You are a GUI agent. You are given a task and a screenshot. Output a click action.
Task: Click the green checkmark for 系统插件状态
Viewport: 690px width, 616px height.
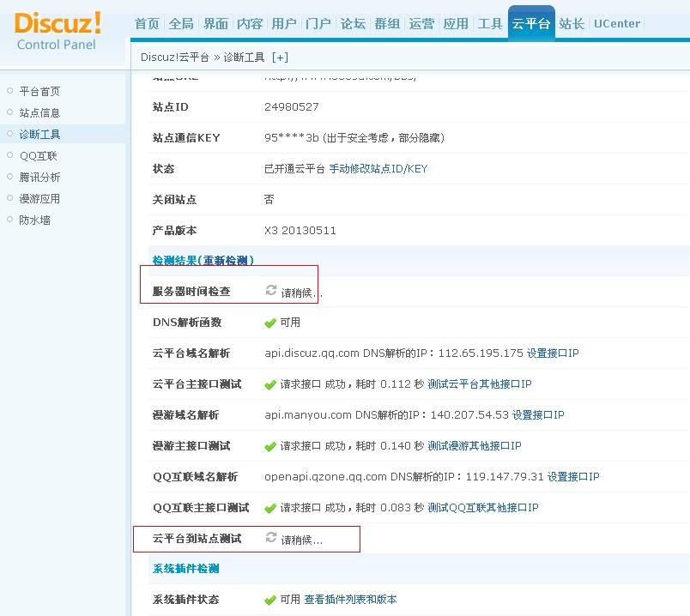(270, 601)
